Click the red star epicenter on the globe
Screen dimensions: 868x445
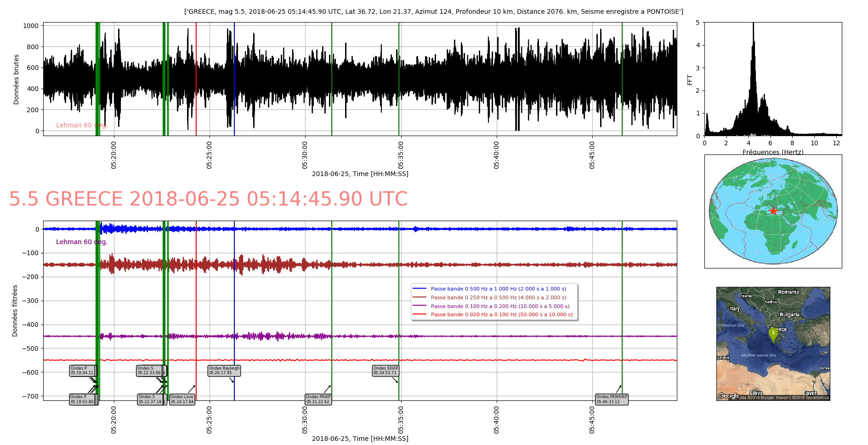pos(773,211)
